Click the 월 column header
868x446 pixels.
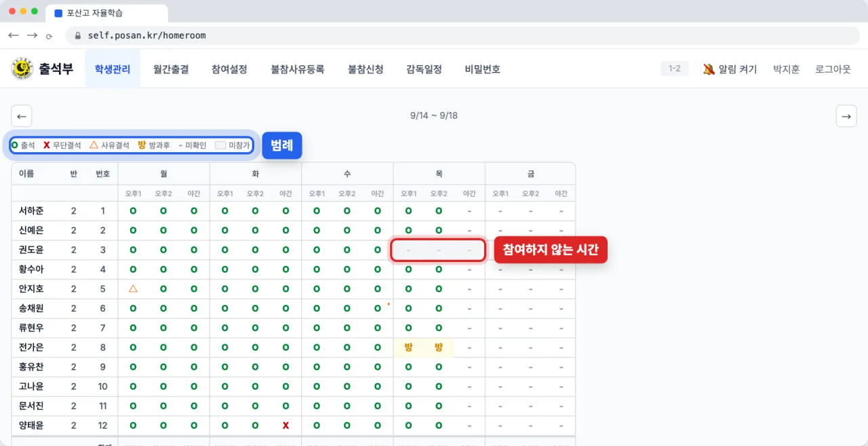click(x=163, y=174)
